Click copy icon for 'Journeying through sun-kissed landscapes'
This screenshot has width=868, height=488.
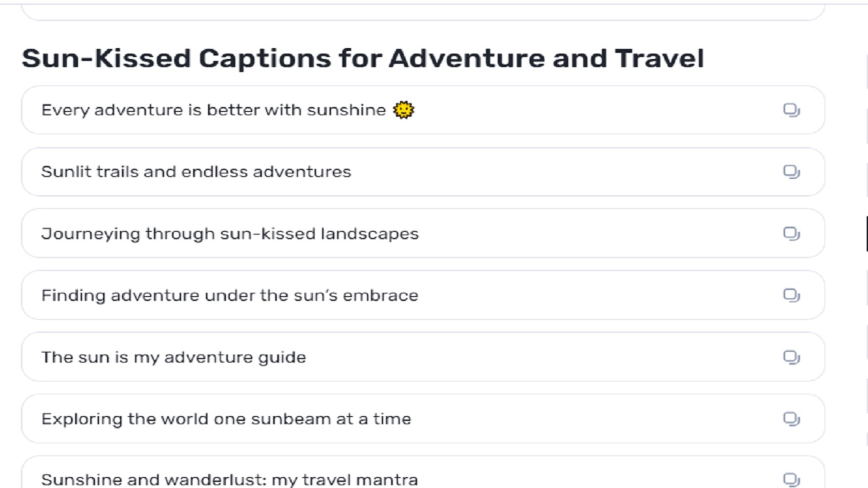click(791, 233)
